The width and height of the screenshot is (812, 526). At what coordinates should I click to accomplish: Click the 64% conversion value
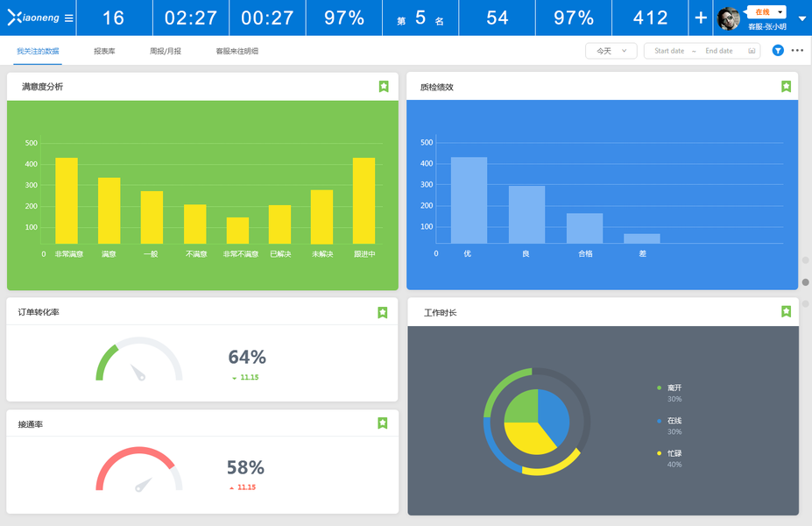(247, 357)
